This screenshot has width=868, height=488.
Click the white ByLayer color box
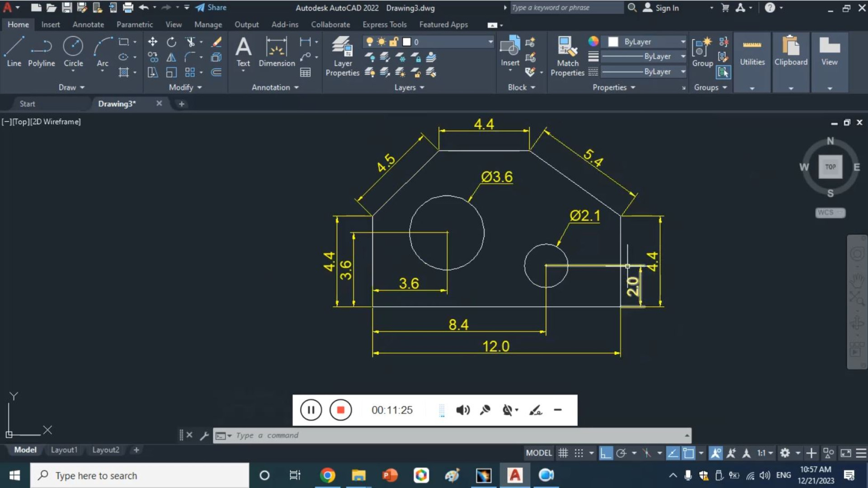pos(613,42)
